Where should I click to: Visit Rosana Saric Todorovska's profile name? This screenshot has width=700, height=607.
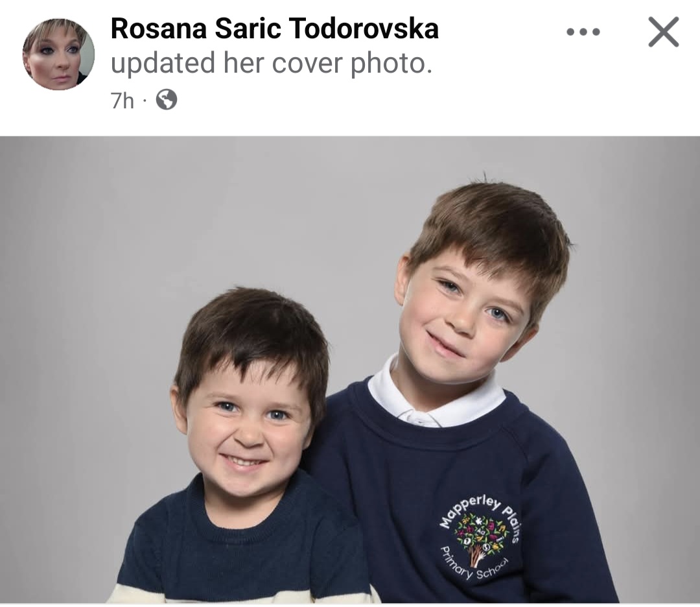(x=275, y=29)
